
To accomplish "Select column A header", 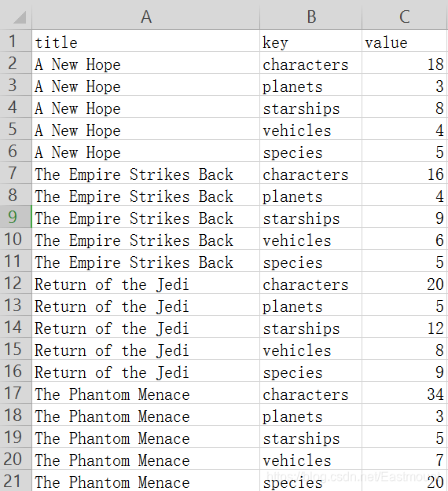I will 145,16.
